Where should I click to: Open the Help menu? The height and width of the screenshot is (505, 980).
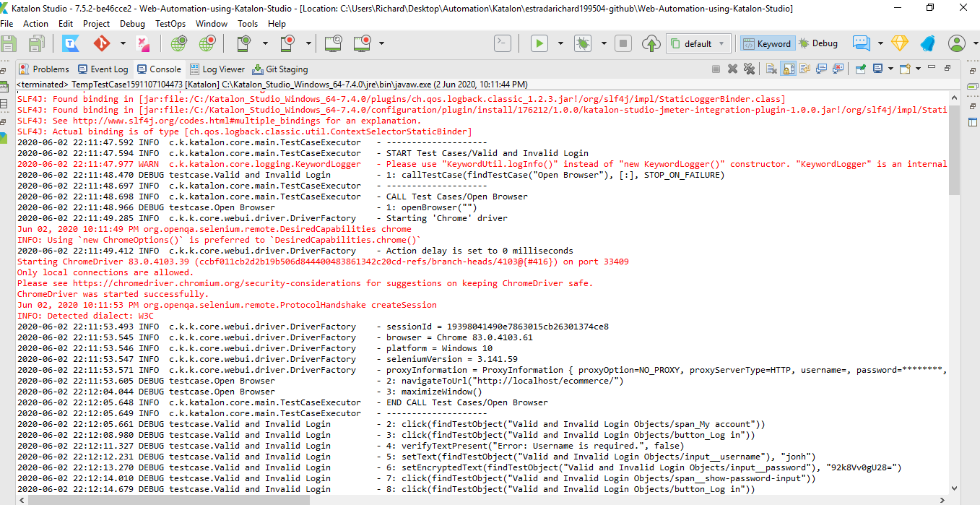277,23
